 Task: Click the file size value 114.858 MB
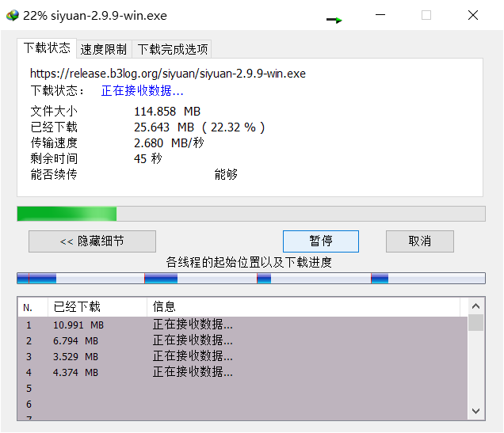(x=167, y=112)
